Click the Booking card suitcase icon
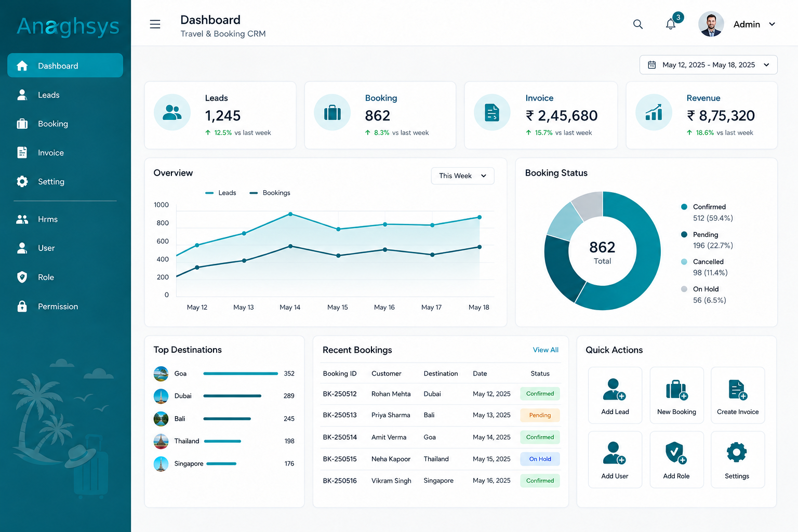 332,112
